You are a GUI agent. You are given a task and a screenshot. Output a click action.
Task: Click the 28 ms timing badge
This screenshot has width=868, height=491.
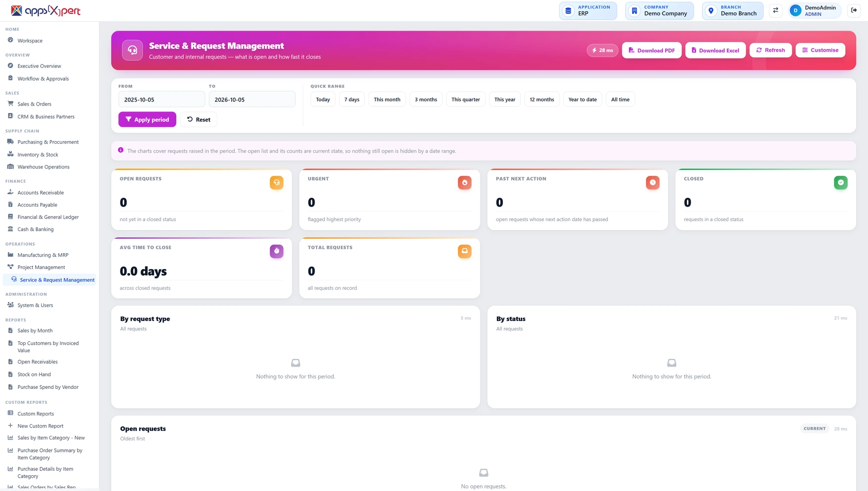pos(602,50)
